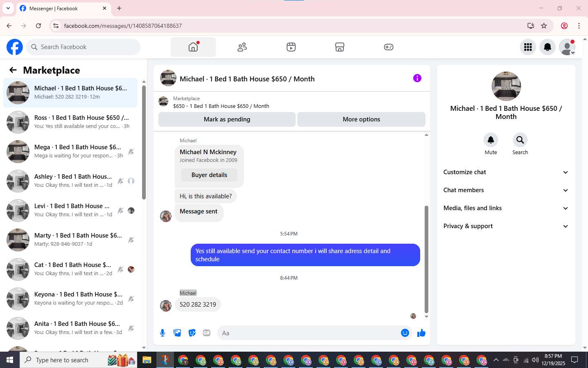The width and height of the screenshot is (588, 368).
Task: Open the Friends tab icon
Action: 242,47
